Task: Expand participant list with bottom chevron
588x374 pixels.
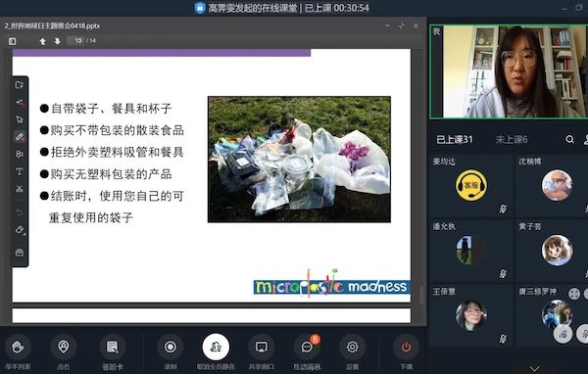Action: [534, 368]
